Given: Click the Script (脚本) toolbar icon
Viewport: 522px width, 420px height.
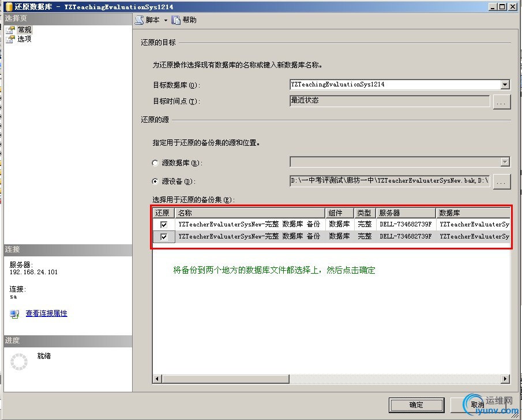Looking at the screenshot, I should 139,20.
